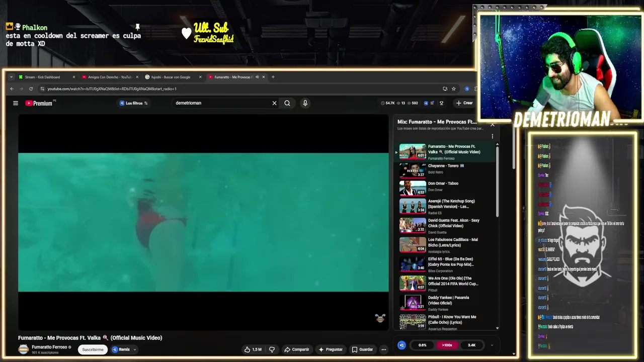The image size is (644, 362).
Task: Open the mix playlist three-dot options
Action: point(492,136)
